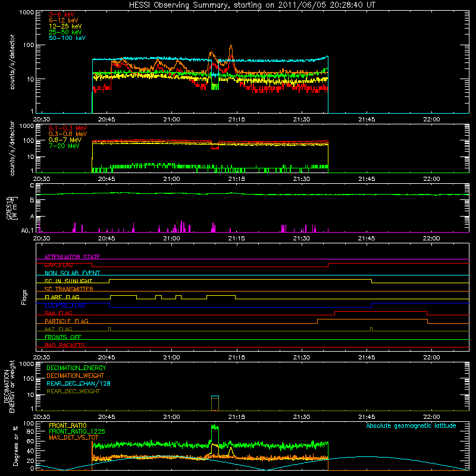Click the A0.1 tick on GOES axis
The height and width of the screenshot is (476, 476).
click(x=27, y=231)
